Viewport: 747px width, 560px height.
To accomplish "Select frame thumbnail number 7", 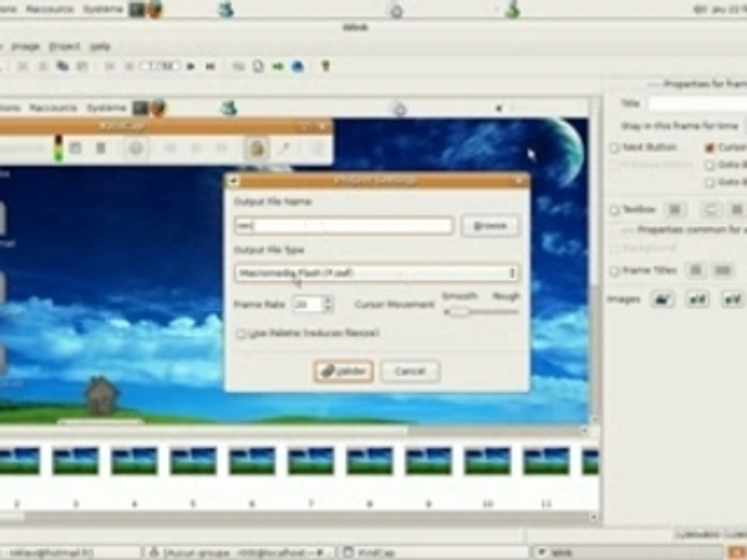I will pos(310,460).
